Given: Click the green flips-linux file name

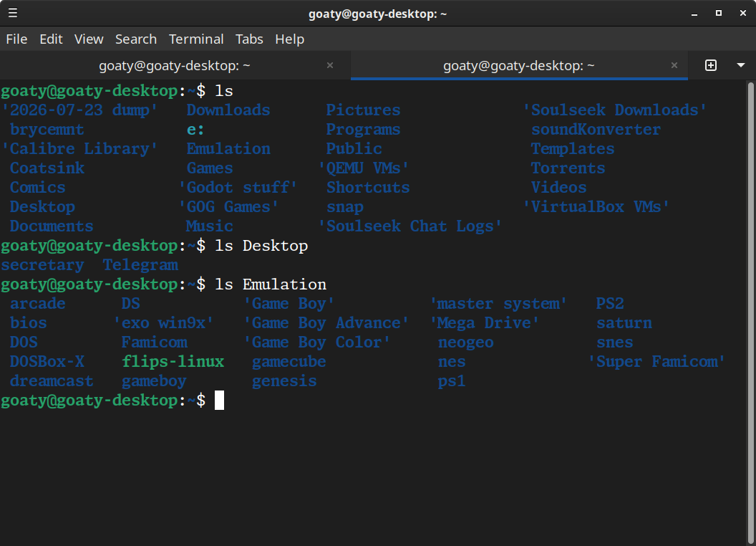Looking at the screenshot, I should pyautogui.click(x=173, y=361).
